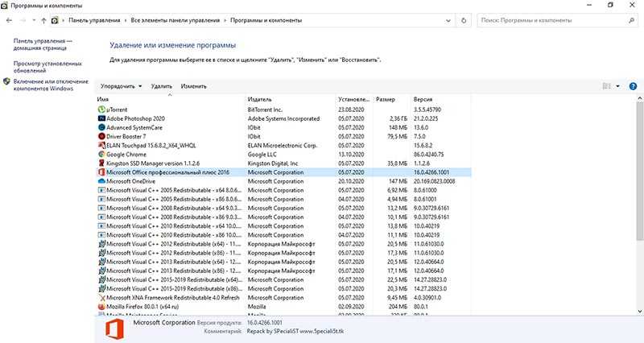Click the Kingston SSD Manager icon
The height and width of the screenshot is (343, 644).
click(101, 163)
